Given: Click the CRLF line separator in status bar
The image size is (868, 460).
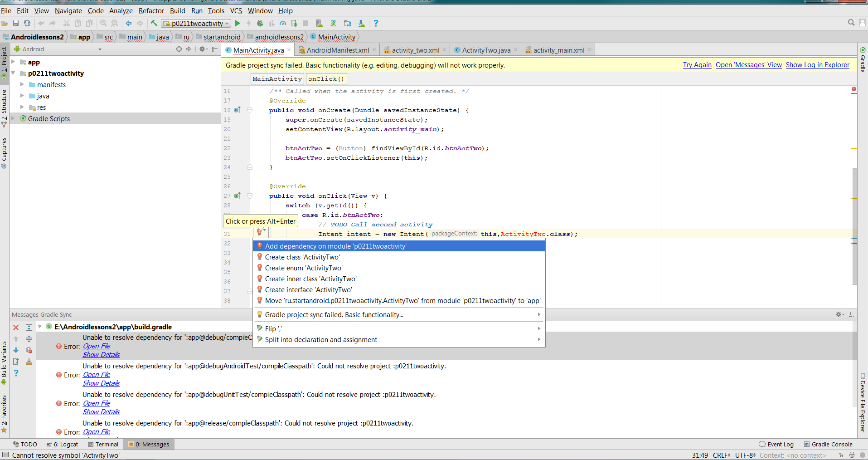Looking at the screenshot, I should pos(721,455).
